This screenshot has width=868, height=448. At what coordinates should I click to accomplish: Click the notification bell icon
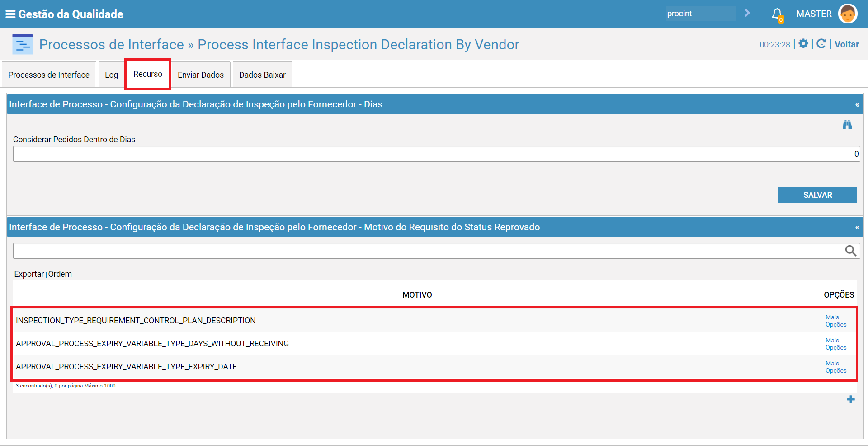(x=777, y=14)
